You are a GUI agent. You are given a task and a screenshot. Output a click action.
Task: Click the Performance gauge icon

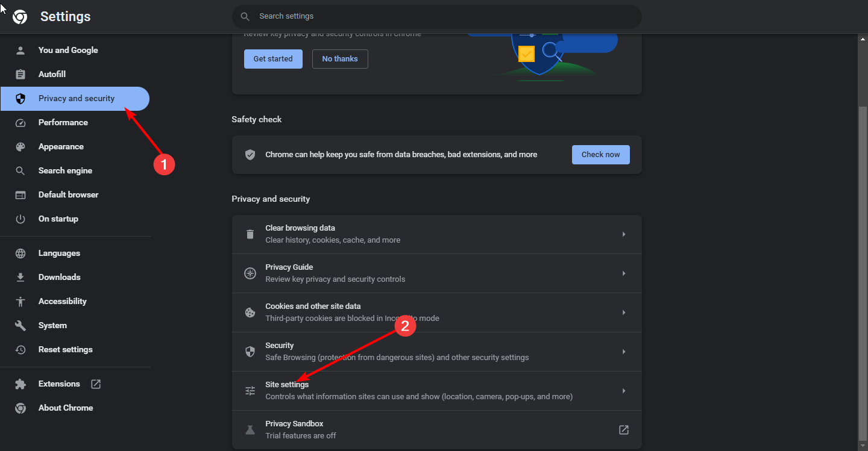(x=20, y=122)
